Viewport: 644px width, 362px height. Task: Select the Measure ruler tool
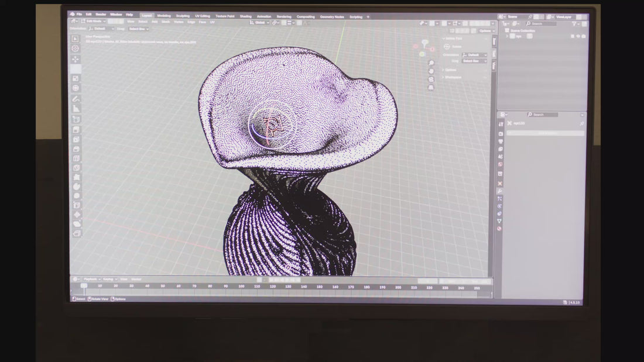(76, 109)
